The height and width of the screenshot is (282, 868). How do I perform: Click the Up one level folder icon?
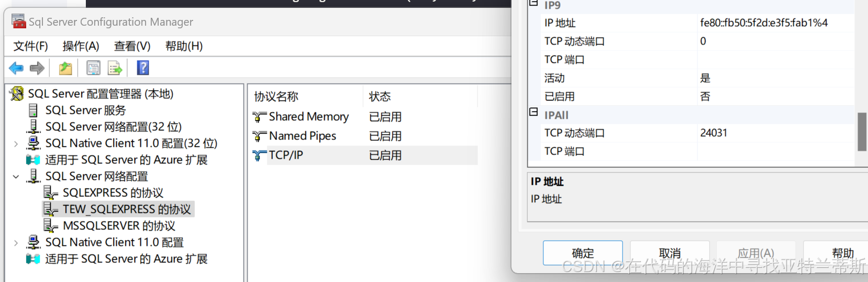pos(65,68)
